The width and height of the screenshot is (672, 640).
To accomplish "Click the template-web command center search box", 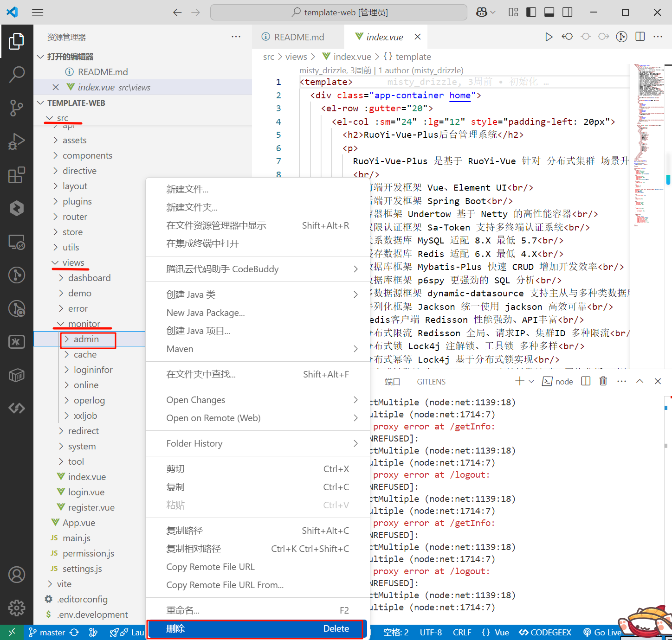I will click(x=339, y=13).
